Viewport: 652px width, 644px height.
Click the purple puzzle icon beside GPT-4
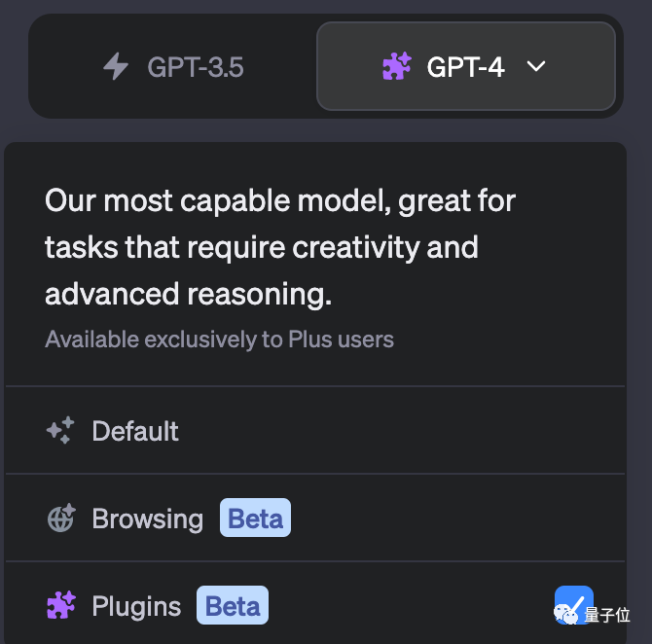pyautogui.click(x=397, y=66)
